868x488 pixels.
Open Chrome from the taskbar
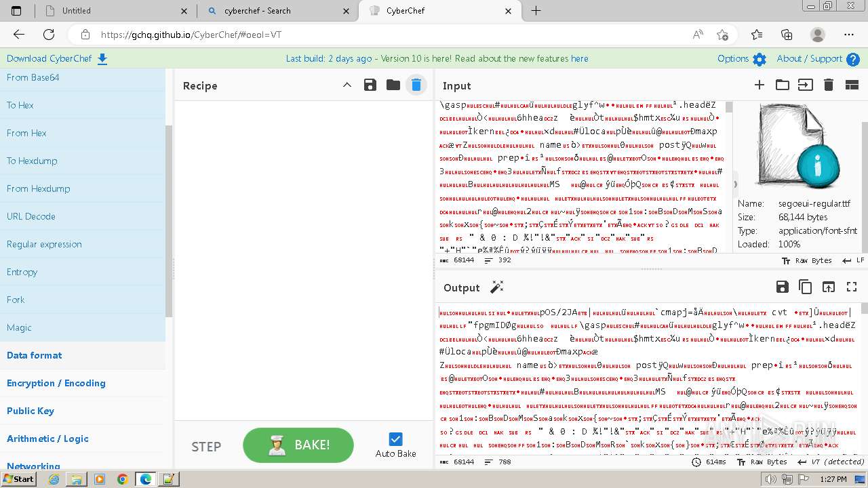pos(123,479)
